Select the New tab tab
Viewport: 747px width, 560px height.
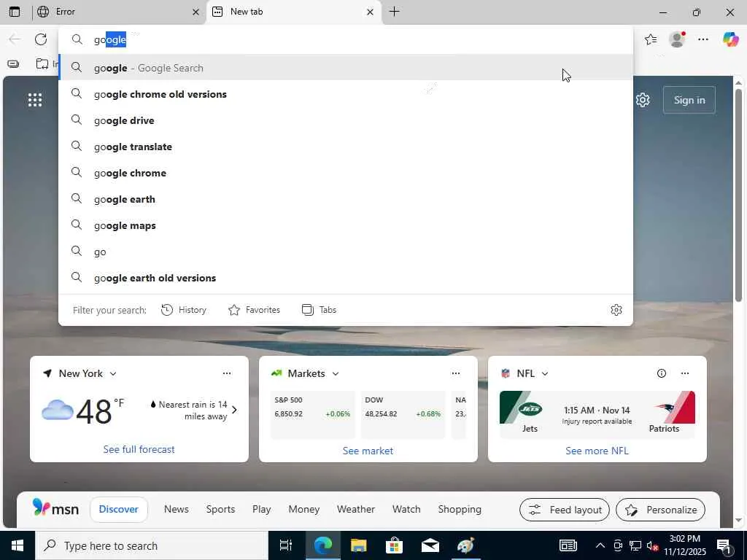pos(293,12)
